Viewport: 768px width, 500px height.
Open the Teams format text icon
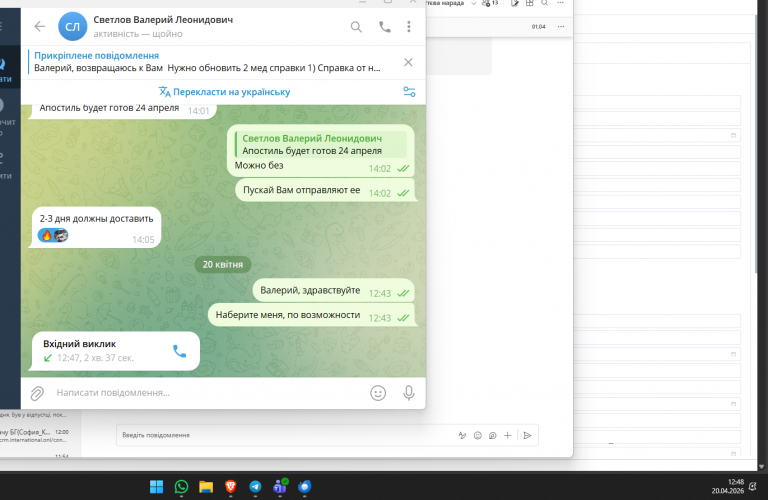click(x=462, y=435)
